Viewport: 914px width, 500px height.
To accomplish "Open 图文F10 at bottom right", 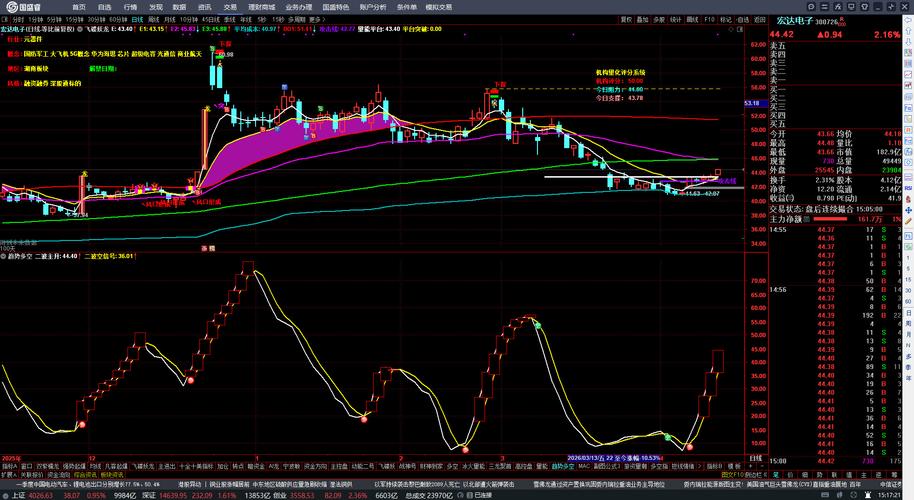I will [732, 475].
